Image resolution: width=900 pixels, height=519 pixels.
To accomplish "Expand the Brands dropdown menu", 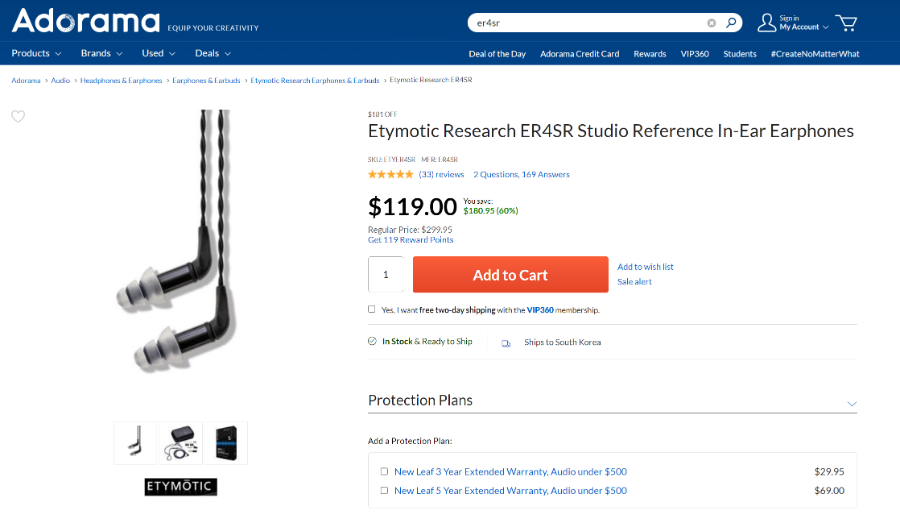I will pyautogui.click(x=102, y=53).
